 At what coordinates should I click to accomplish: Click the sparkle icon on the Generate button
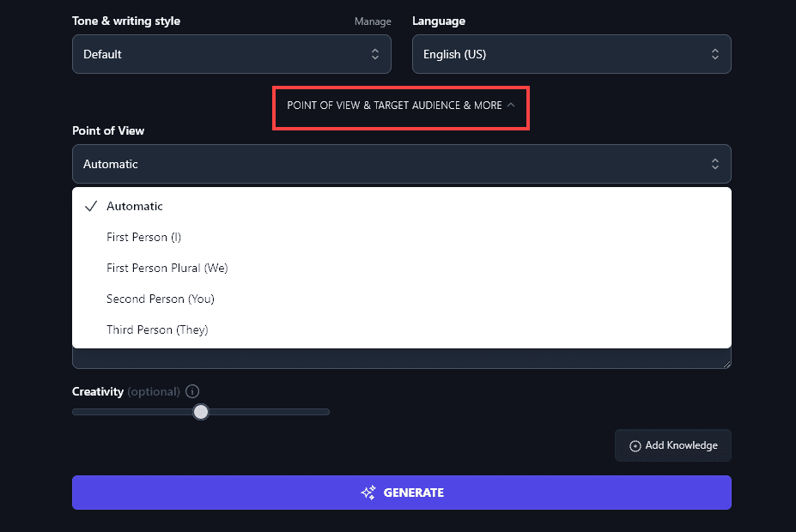click(368, 493)
